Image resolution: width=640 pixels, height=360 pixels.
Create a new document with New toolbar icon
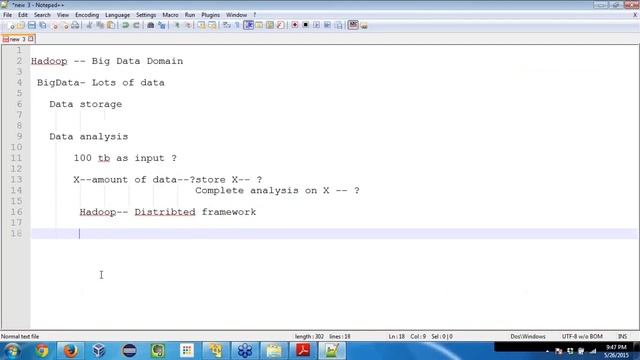coord(11,25)
